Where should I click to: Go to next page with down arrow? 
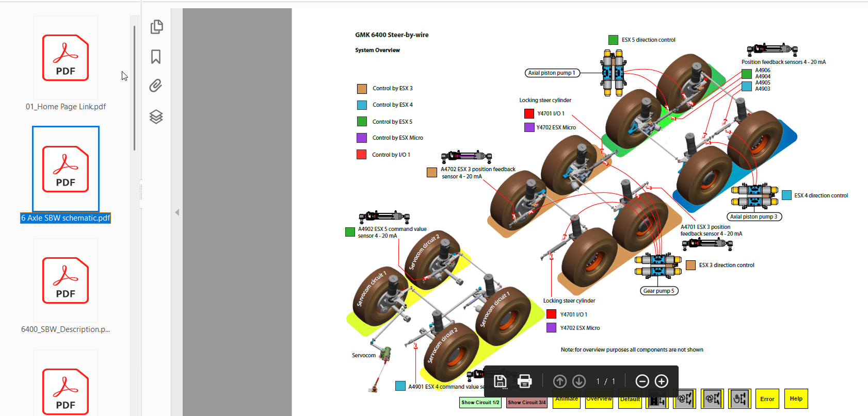tap(579, 381)
